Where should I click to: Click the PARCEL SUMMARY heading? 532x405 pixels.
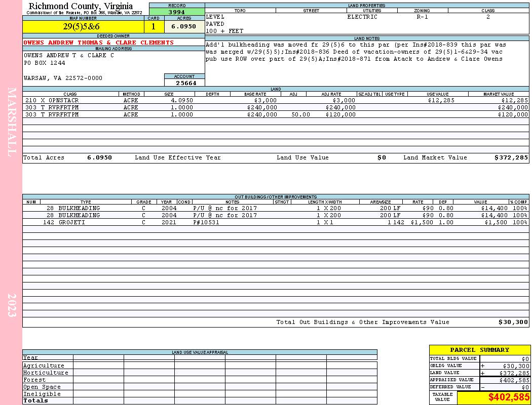479,350
